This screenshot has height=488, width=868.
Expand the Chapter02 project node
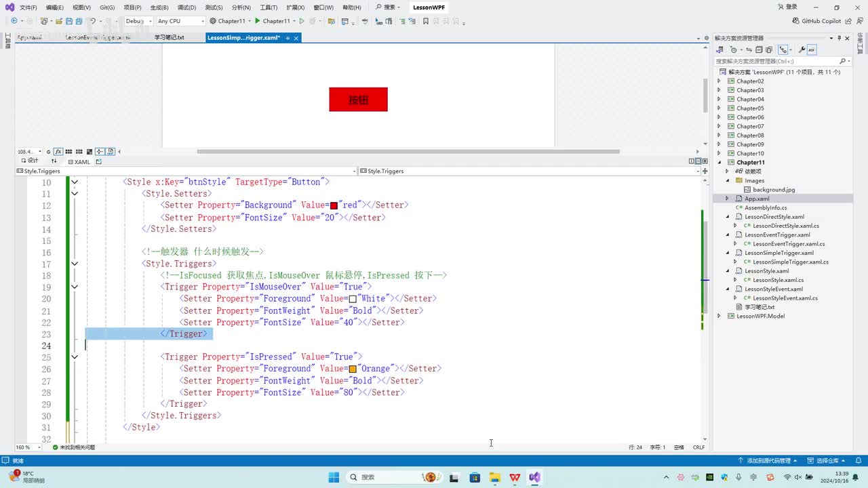719,81
